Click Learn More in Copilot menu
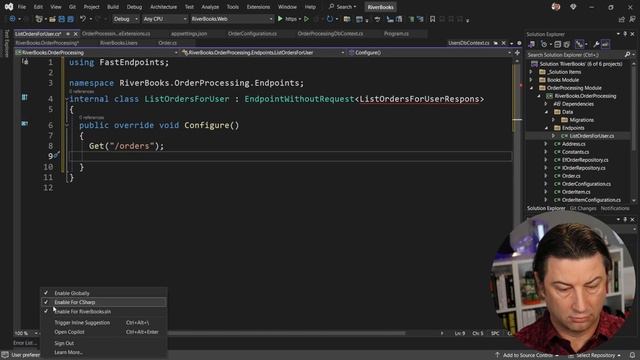The image size is (640, 360). (104, 352)
